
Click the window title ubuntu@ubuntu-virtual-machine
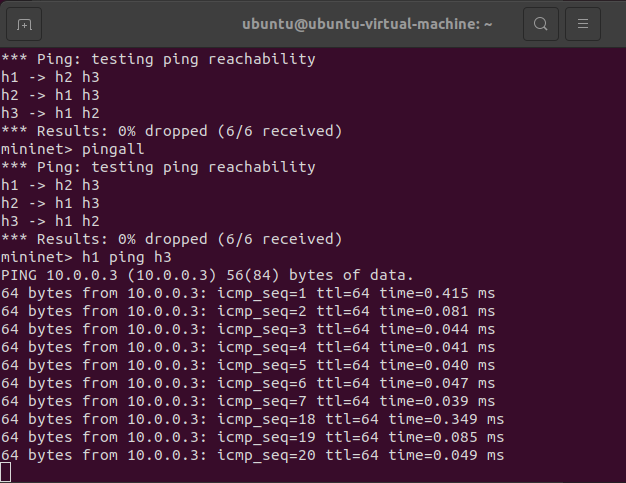pos(367,24)
